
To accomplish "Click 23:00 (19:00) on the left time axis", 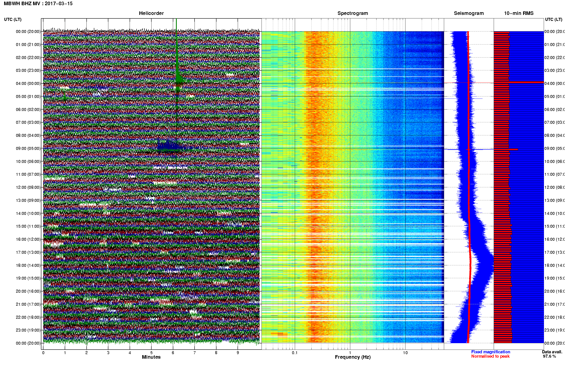I will [28, 330].
